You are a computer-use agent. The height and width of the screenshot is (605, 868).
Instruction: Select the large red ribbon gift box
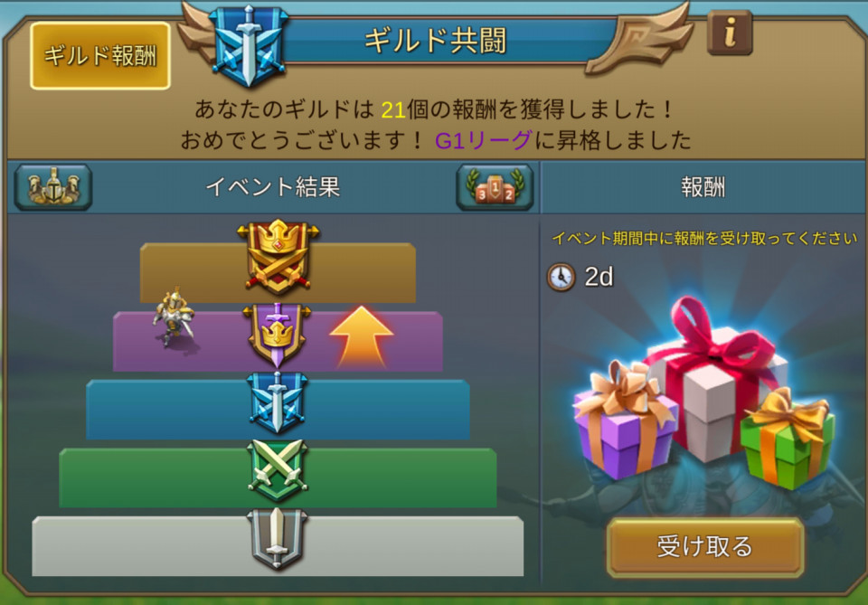coord(717,381)
